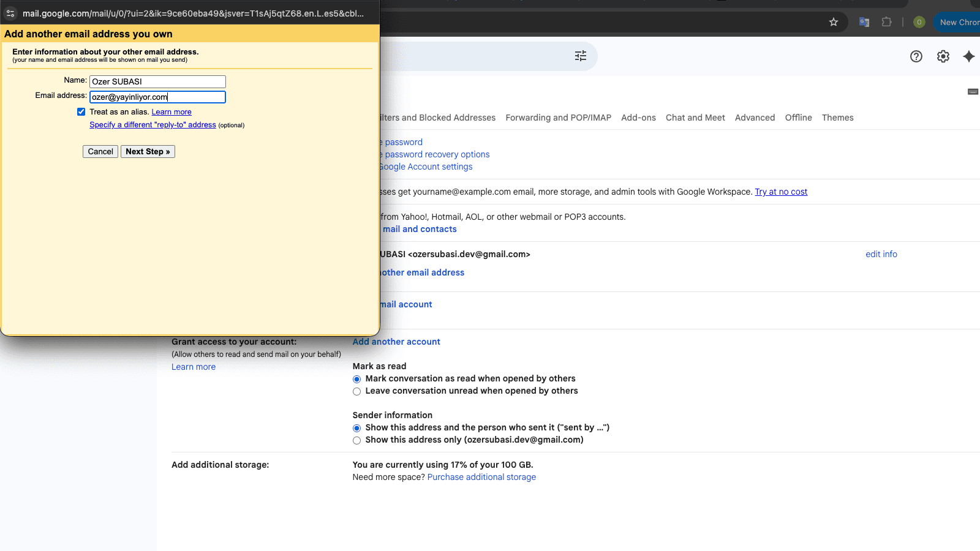Switch to Forwarding and POP/IMAP tab
This screenshot has height=551, width=980.
point(558,118)
